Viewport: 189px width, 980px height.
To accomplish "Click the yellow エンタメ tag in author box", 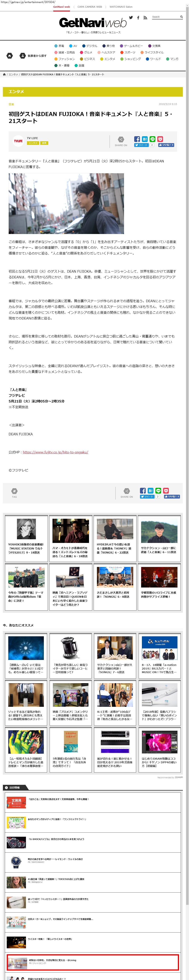I will point(33,143).
